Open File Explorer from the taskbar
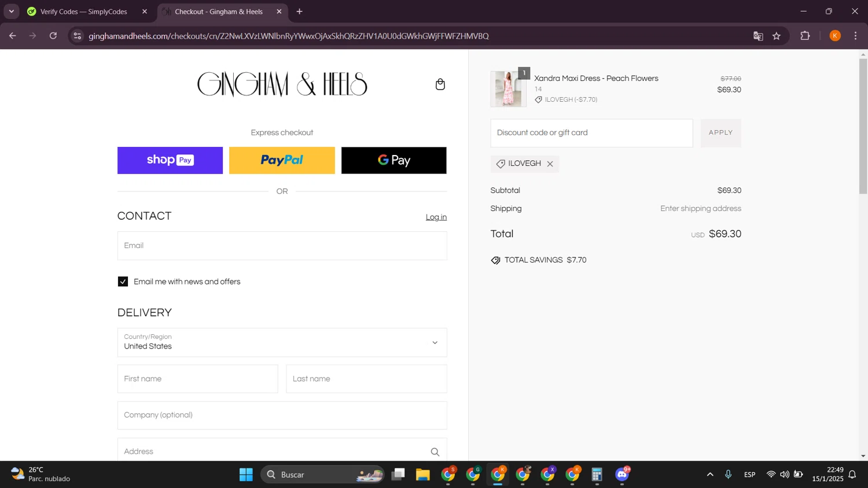The height and width of the screenshot is (488, 868). [x=423, y=475]
